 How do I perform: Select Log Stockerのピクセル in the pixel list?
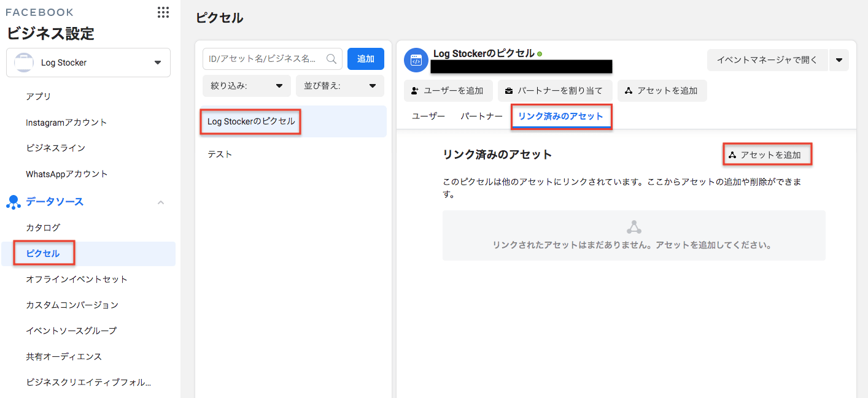tap(293, 121)
